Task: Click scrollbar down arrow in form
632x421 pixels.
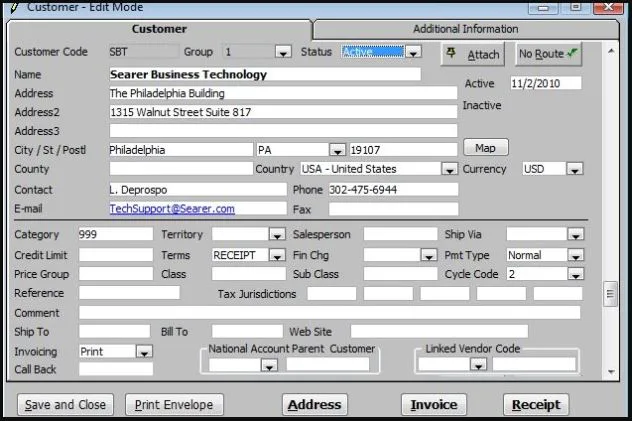Action: click(611, 371)
